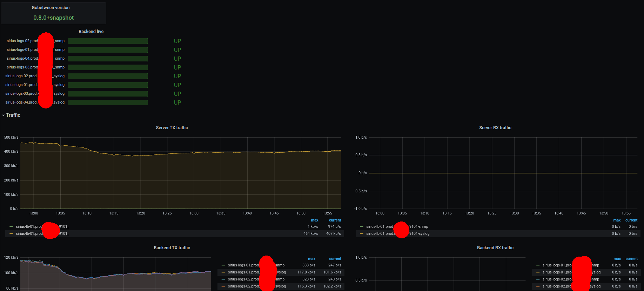
Task: Toggle Backend TX sirius-logs-02 syslog legend series
Action: pos(257,286)
